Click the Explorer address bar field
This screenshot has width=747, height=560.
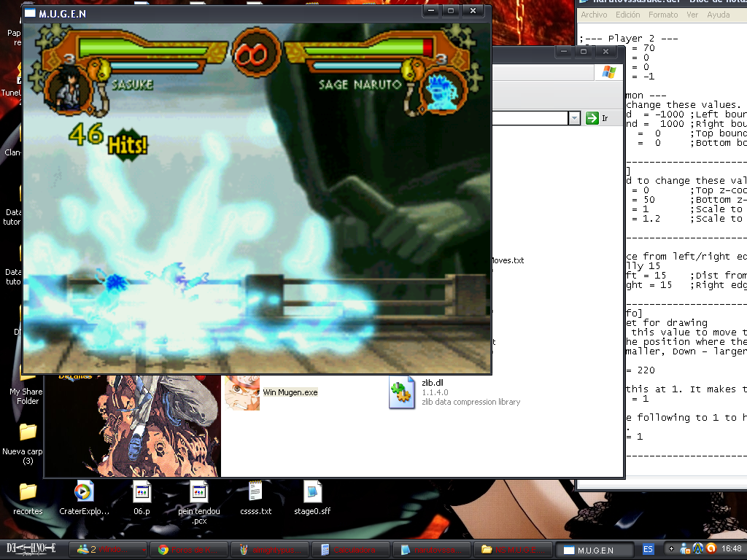(530, 118)
